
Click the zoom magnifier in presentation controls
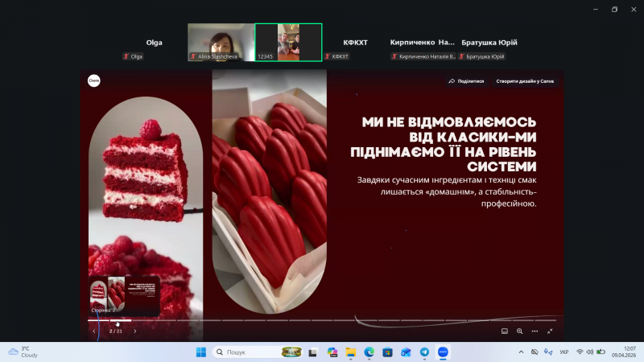[520, 331]
